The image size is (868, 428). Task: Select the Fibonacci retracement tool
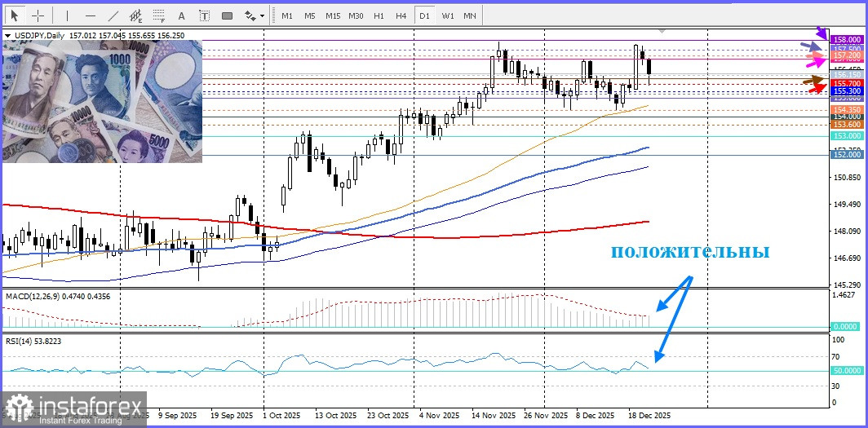[x=159, y=15]
